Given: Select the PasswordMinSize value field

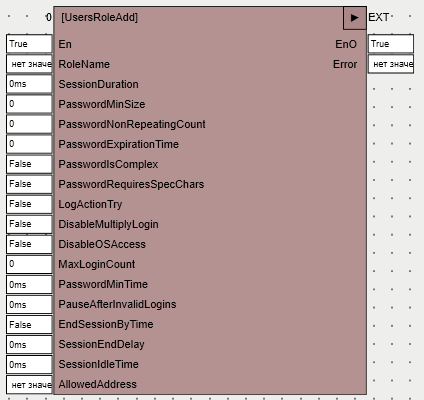Looking at the screenshot, I should click(x=29, y=104).
